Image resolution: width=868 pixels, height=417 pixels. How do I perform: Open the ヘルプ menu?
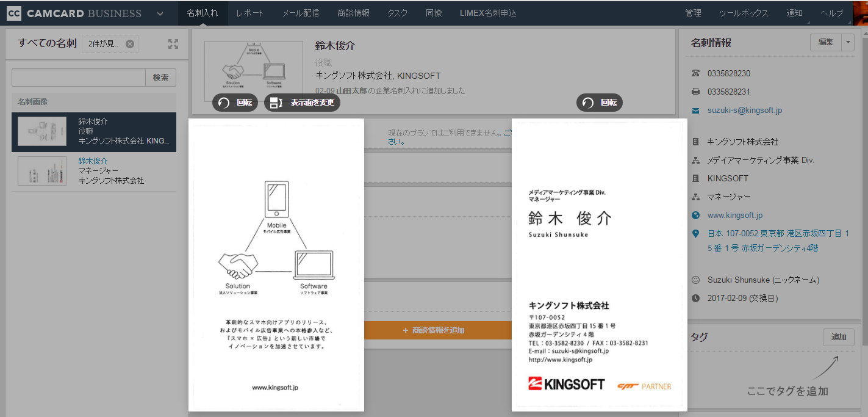(x=831, y=13)
